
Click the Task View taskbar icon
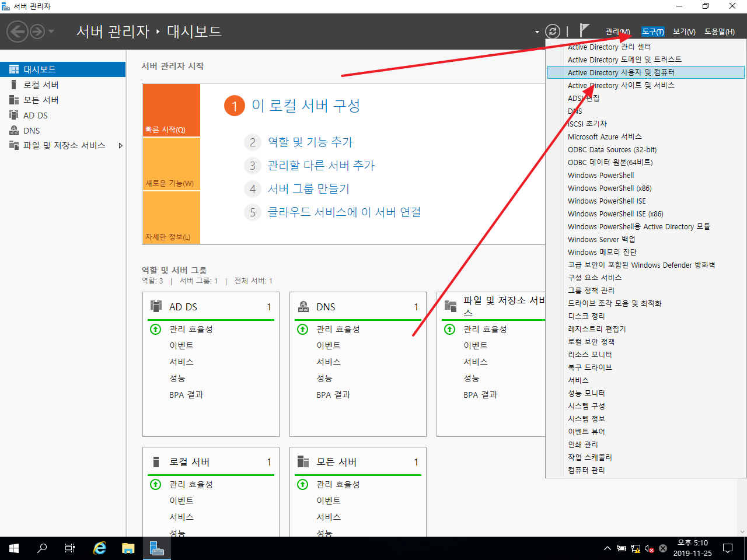point(70,548)
